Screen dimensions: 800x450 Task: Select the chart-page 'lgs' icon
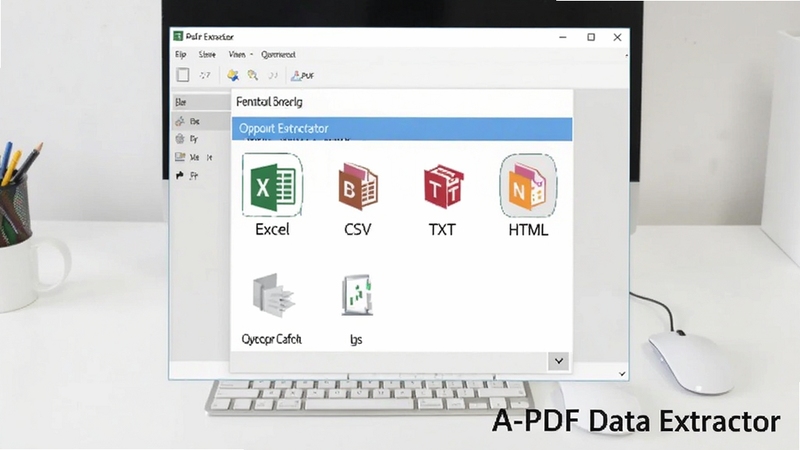pyautogui.click(x=357, y=295)
